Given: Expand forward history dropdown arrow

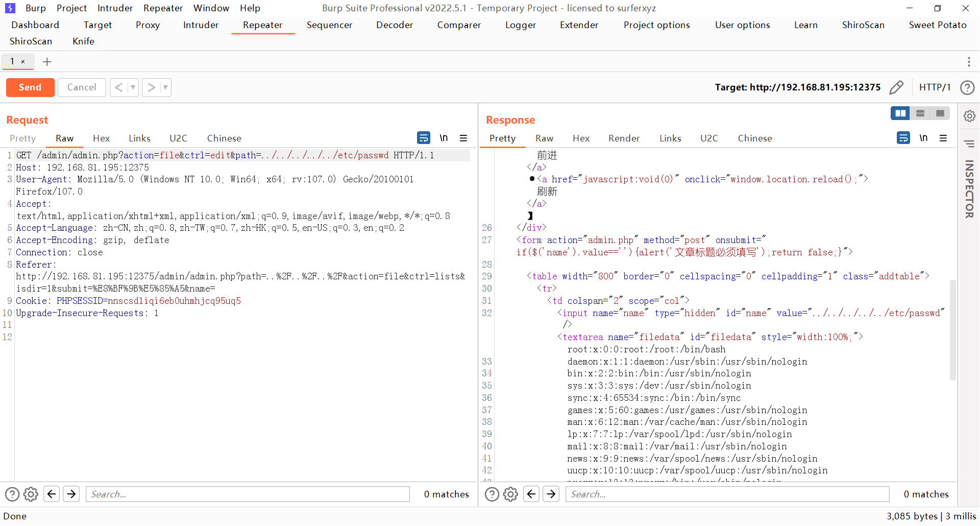Looking at the screenshot, I should tap(165, 87).
